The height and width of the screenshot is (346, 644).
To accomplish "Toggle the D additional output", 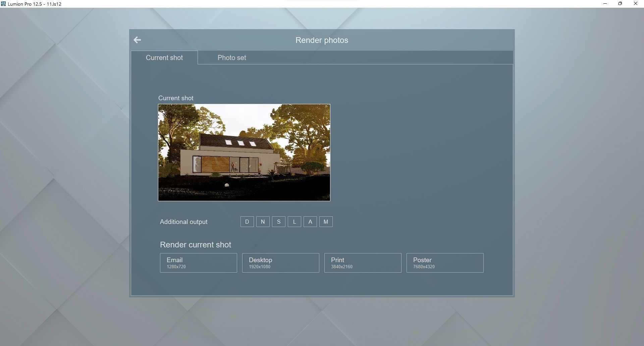I will [x=247, y=222].
